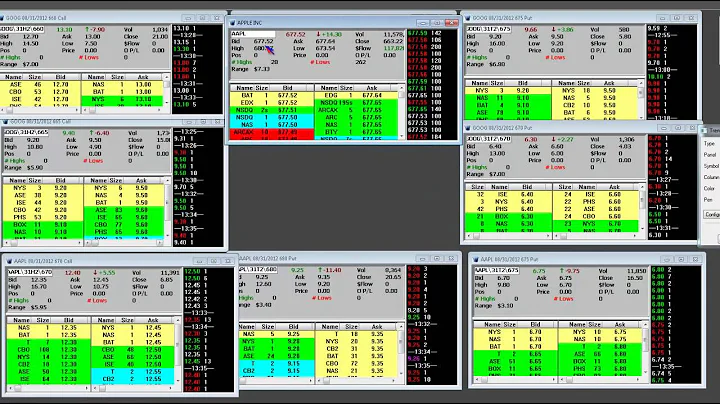
Task: Click 13:27 time marker in GOOG 670 Put tape
Action: point(664,180)
